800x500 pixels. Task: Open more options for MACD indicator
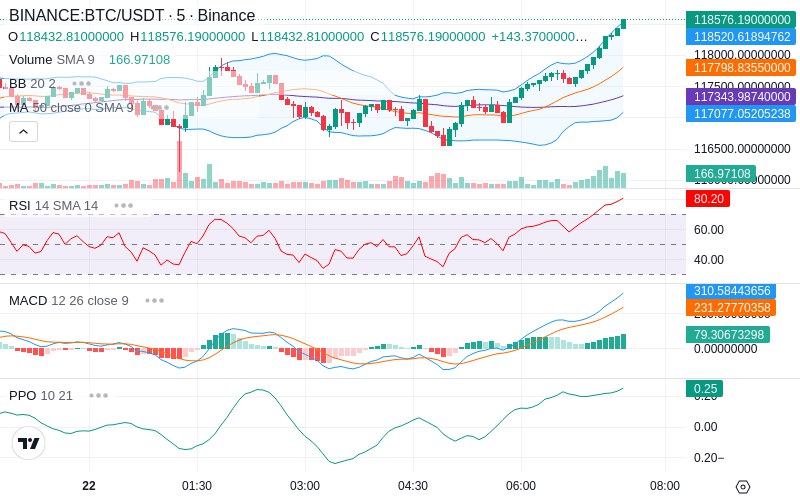pos(154,301)
